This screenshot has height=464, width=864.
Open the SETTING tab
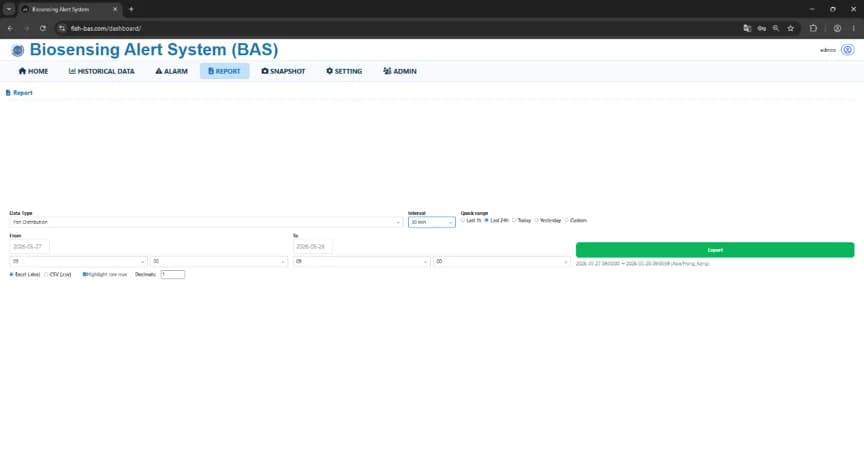tap(344, 71)
